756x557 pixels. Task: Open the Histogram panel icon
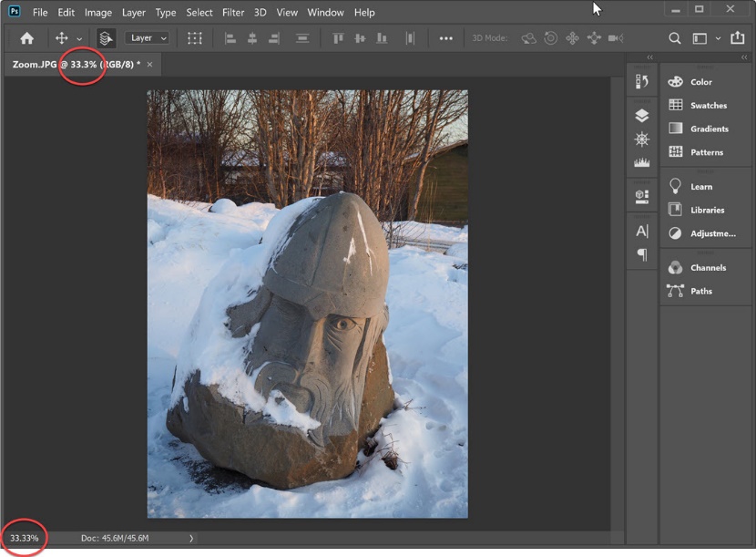[642, 162]
